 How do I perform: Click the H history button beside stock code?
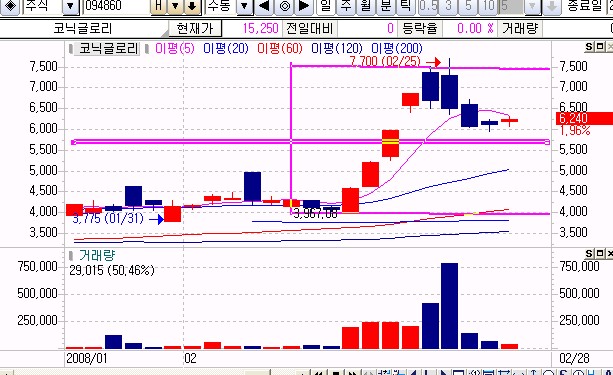point(159,6)
